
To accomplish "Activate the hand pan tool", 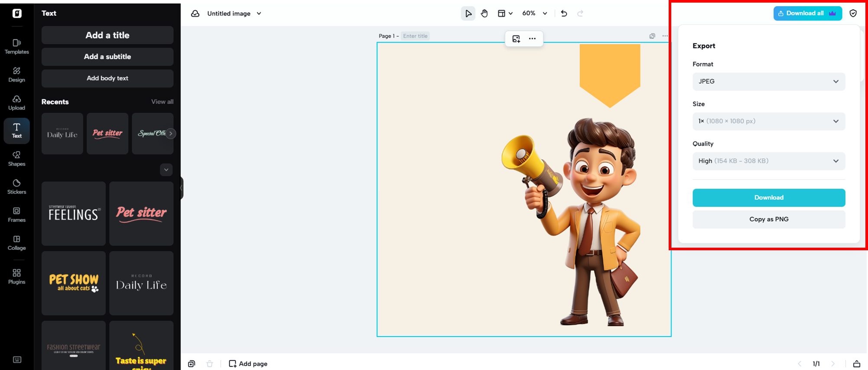I will (484, 13).
